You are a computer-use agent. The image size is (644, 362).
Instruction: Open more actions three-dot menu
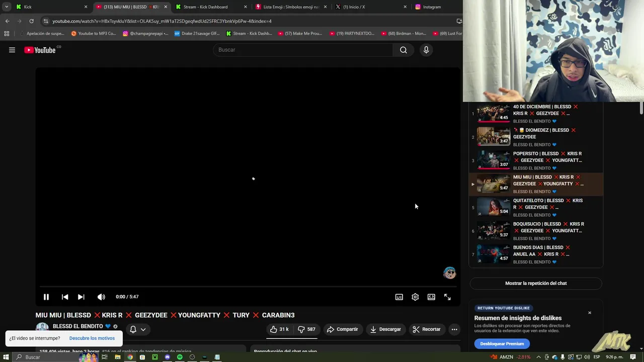click(x=454, y=329)
